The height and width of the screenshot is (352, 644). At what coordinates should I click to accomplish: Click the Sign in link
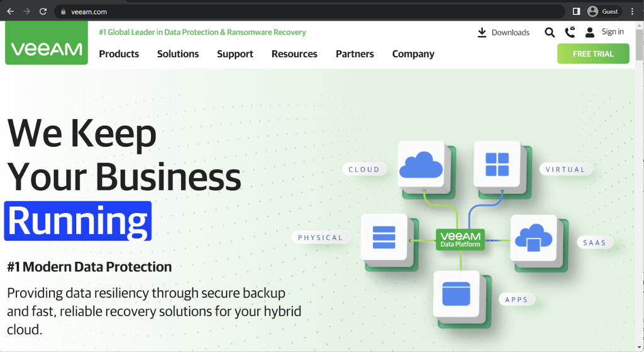(x=613, y=31)
